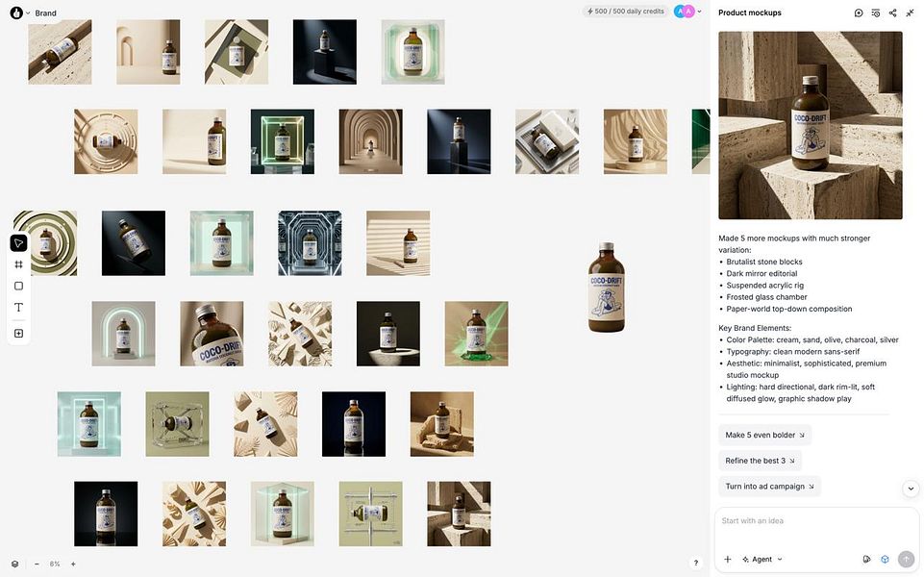
Task: Expand the dropdown arrow beside the avatars
Action: click(x=699, y=12)
